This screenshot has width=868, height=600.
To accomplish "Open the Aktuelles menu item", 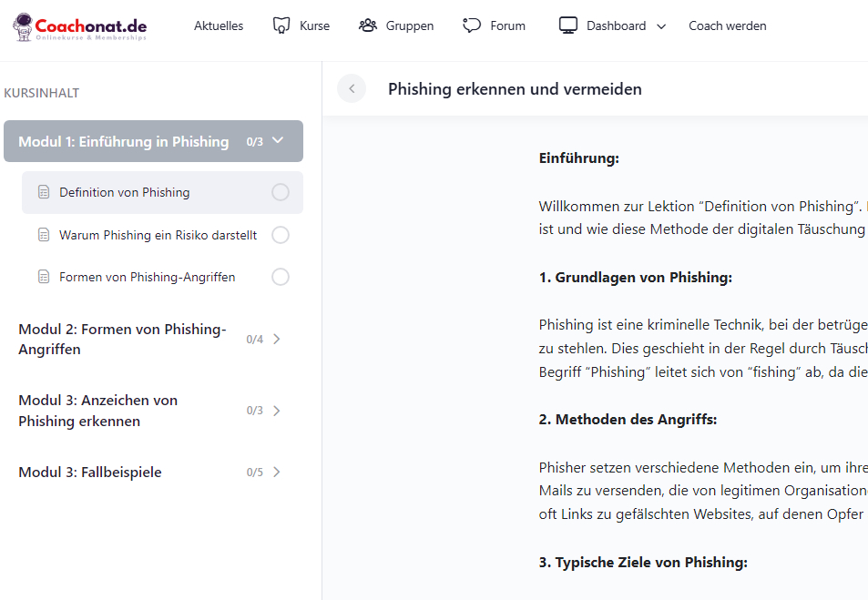I will coord(219,25).
